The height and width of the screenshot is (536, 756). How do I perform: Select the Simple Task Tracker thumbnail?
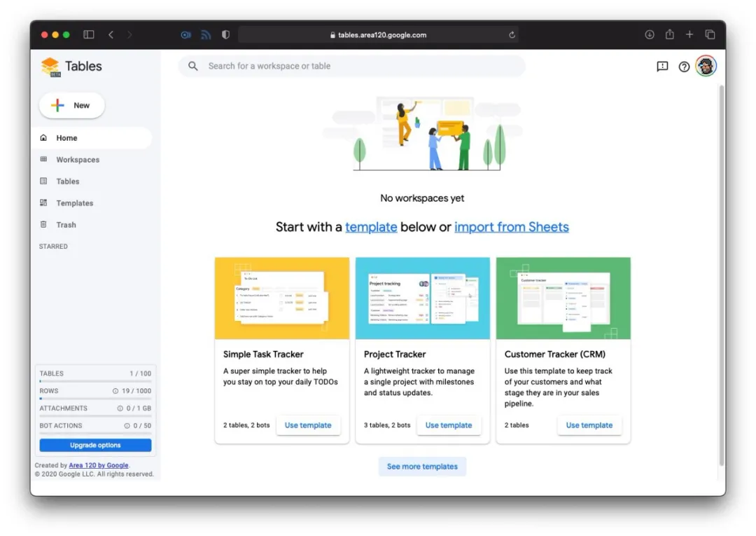point(282,298)
